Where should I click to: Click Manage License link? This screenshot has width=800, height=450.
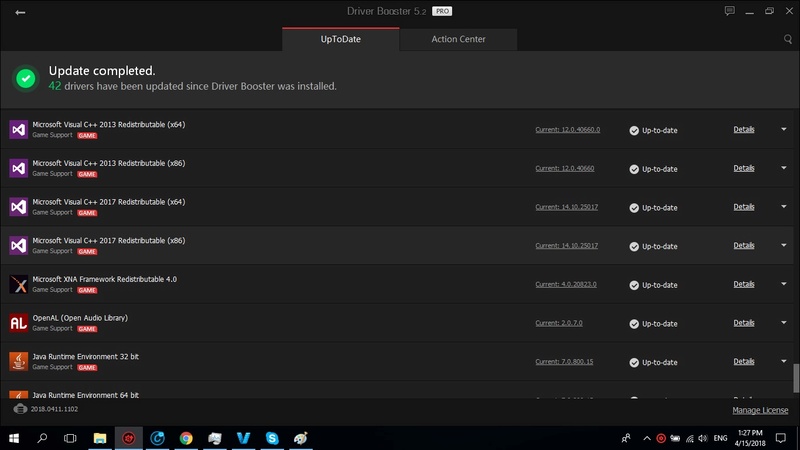coord(760,410)
